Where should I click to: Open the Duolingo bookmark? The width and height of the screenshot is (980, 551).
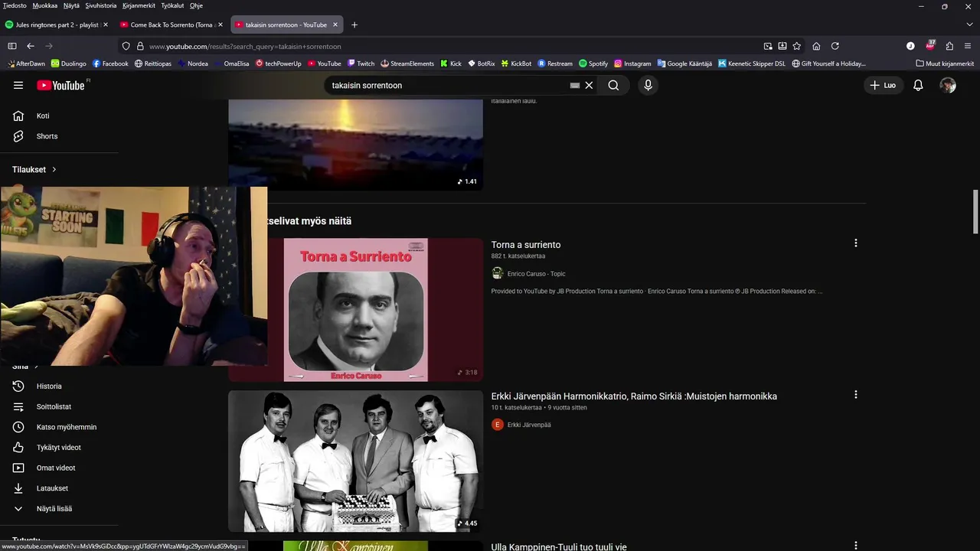69,64
